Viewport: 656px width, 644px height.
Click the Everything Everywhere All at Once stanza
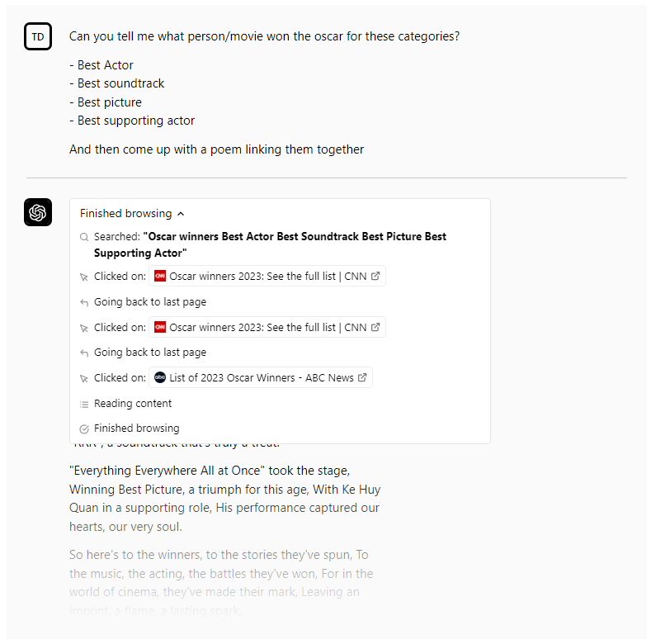224,499
